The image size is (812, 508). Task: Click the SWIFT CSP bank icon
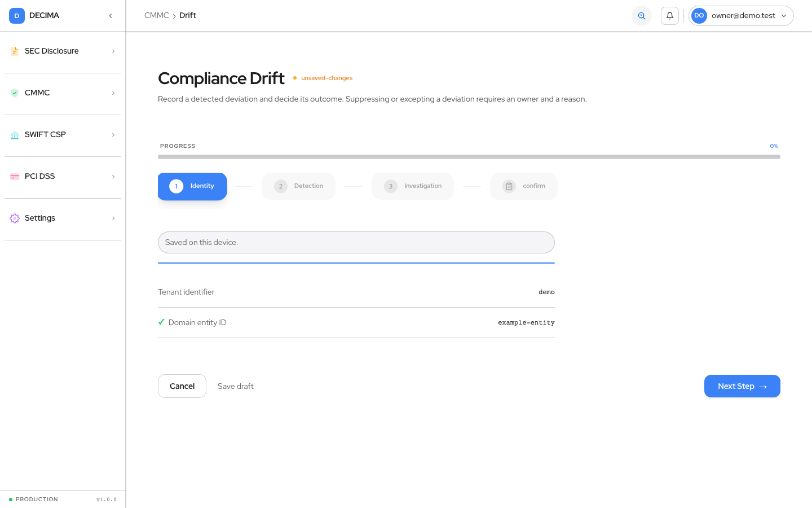pyautogui.click(x=15, y=135)
